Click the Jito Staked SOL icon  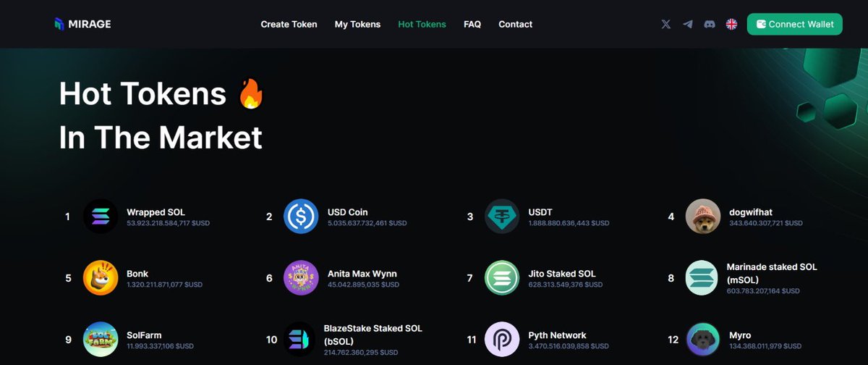point(502,277)
